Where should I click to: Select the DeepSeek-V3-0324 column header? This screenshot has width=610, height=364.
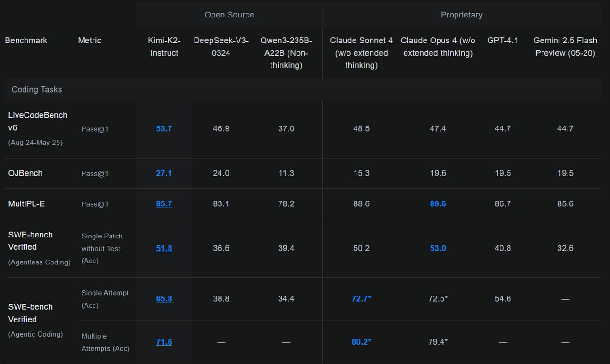point(221,47)
